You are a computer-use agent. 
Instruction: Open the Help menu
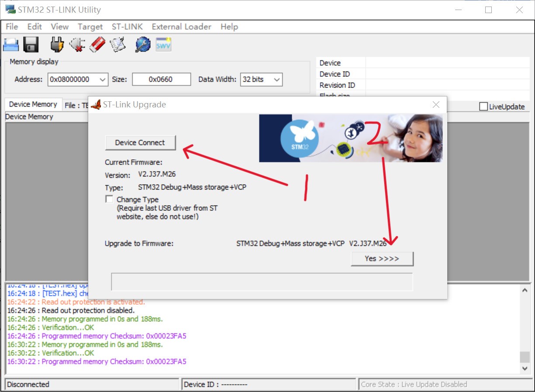229,27
